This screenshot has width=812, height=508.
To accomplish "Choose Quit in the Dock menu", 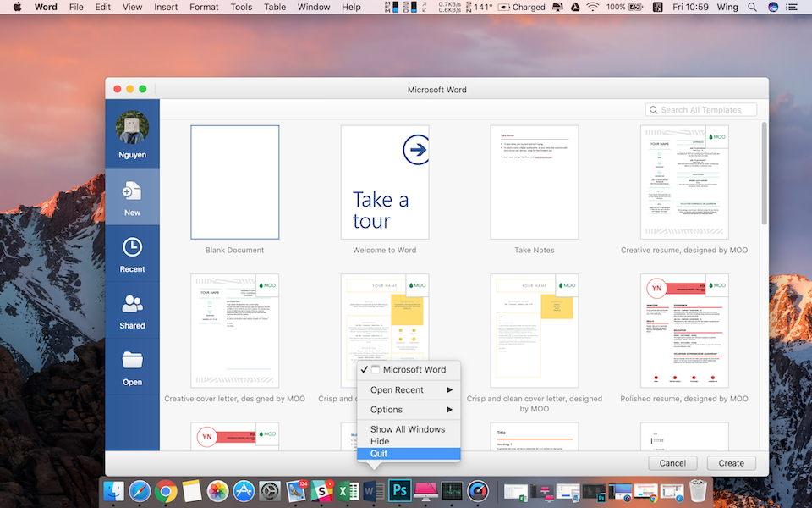I will [x=409, y=453].
